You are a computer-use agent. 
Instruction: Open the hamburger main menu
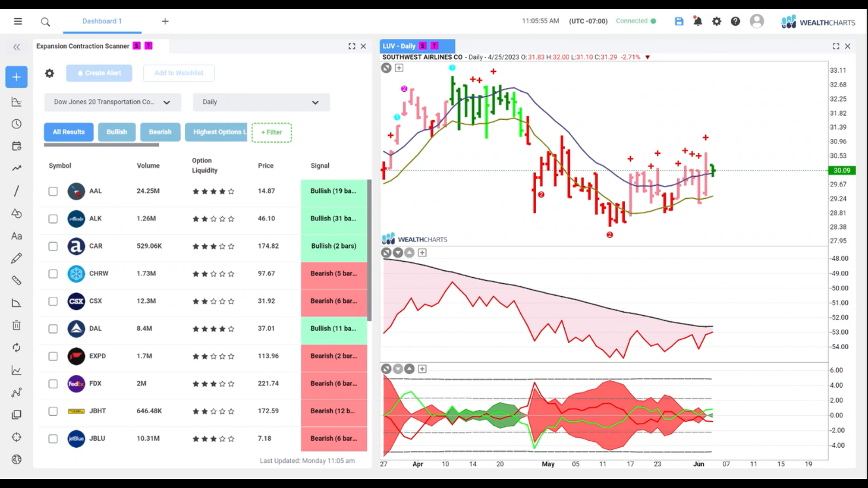[x=18, y=21]
